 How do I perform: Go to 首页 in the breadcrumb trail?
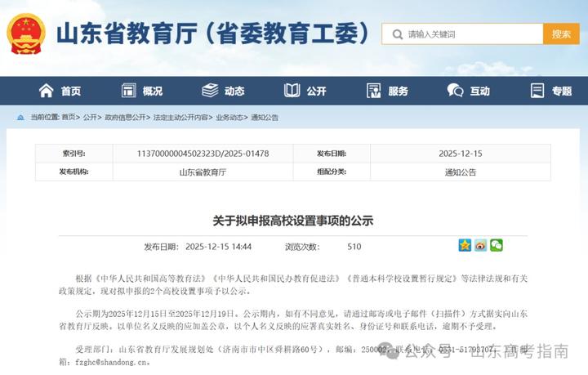[x=69, y=118]
